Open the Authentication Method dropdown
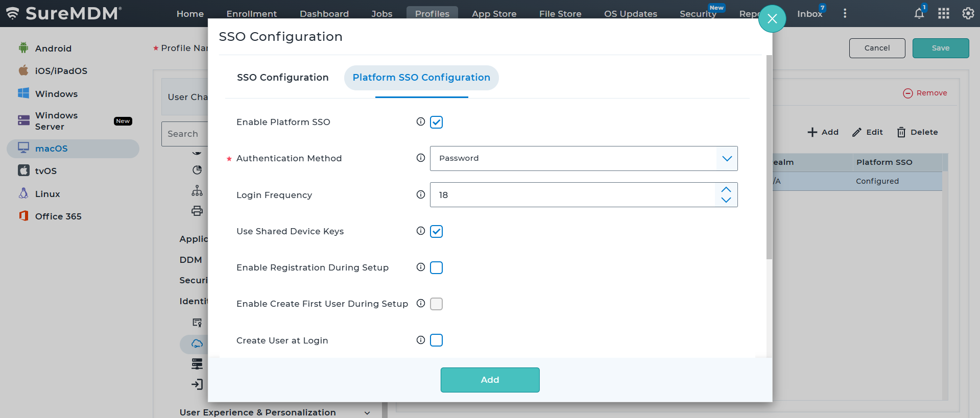 coord(584,158)
